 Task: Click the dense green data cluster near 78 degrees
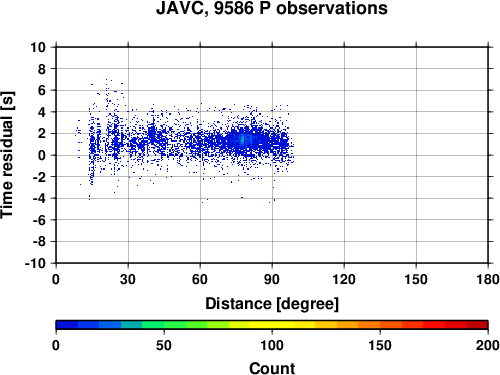tap(243, 140)
